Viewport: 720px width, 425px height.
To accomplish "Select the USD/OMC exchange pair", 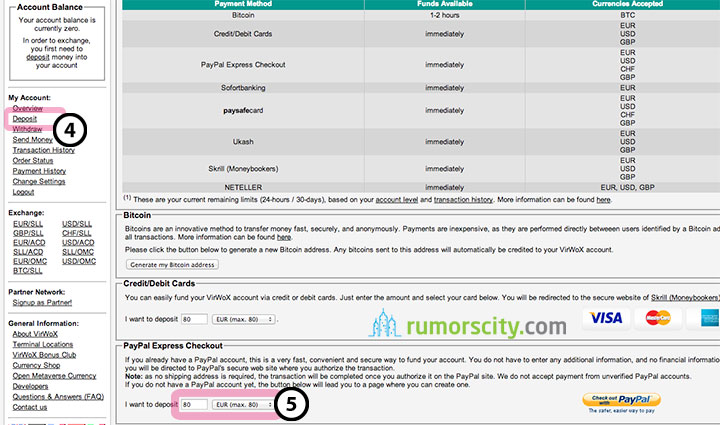I will click(79, 261).
